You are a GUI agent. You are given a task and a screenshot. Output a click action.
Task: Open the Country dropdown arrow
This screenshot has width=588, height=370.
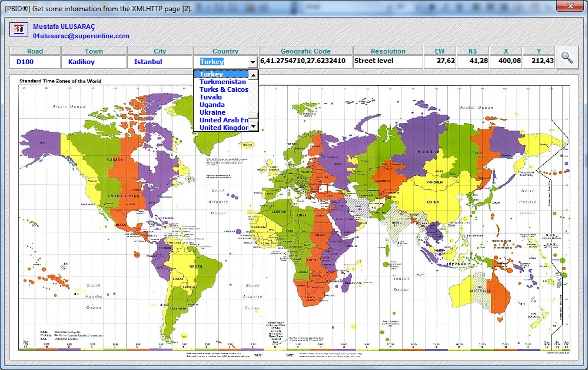253,61
